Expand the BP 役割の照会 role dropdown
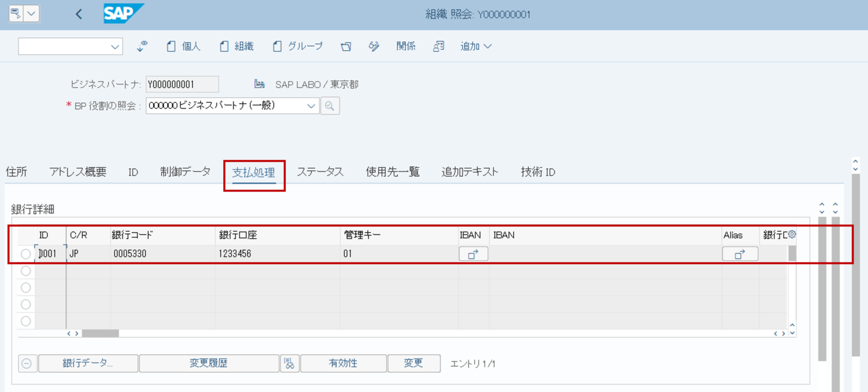 pyautogui.click(x=311, y=106)
